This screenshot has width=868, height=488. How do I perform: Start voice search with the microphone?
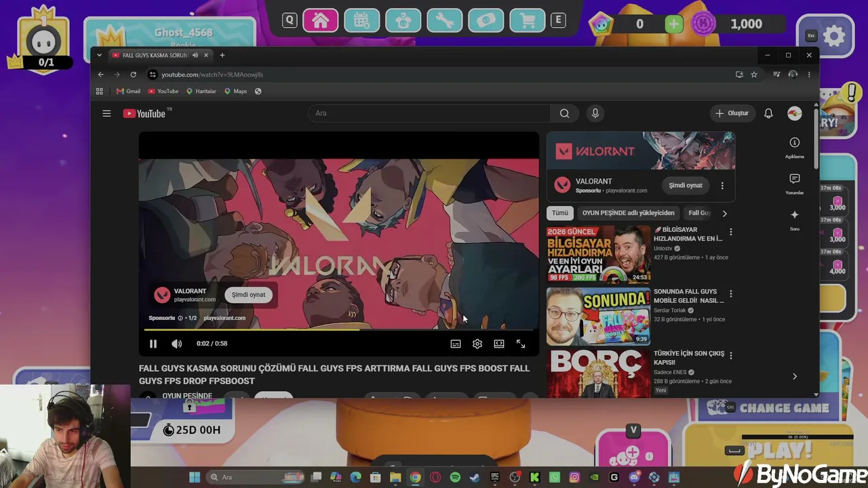point(595,113)
